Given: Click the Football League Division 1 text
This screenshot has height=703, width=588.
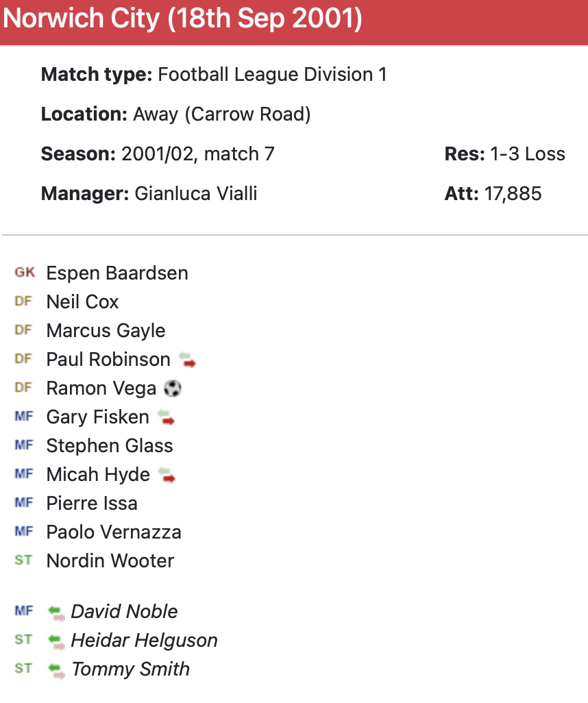Looking at the screenshot, I should (272, 74).
